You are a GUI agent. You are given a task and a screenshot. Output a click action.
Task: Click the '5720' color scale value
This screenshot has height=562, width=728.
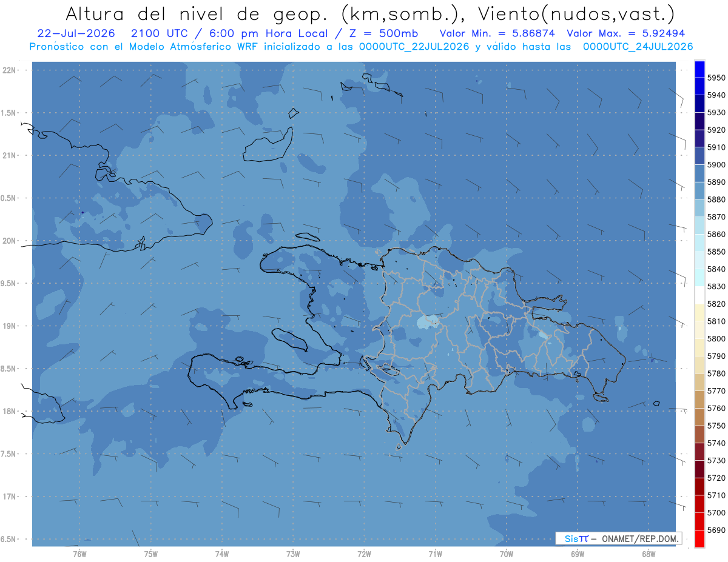[x=716, y=478]
